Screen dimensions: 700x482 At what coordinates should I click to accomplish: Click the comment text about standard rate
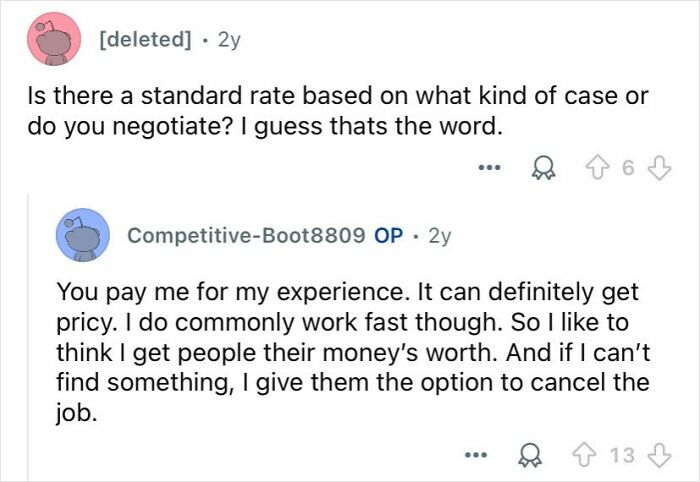pyautogui.click(x=338, y=111)
